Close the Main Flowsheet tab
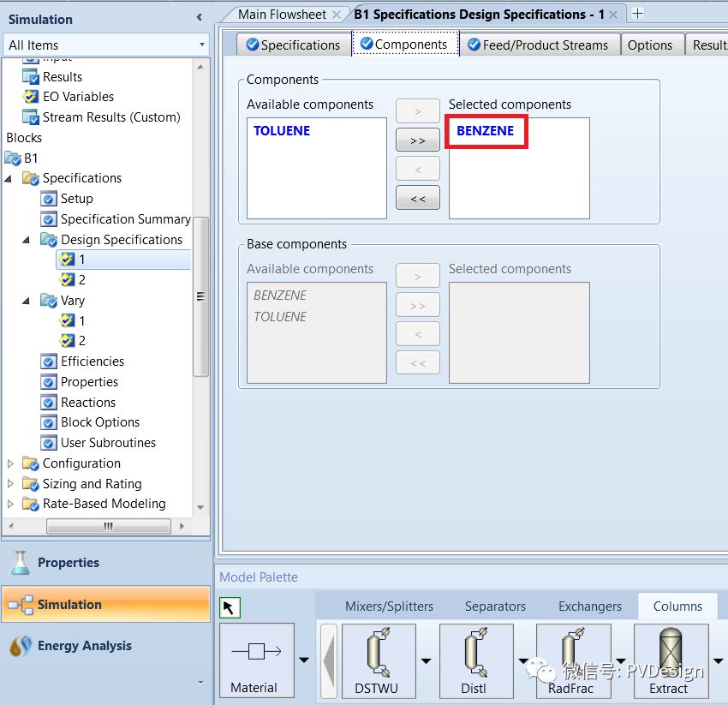The width and height of the screenshot is (728, 705). point(337,15)
